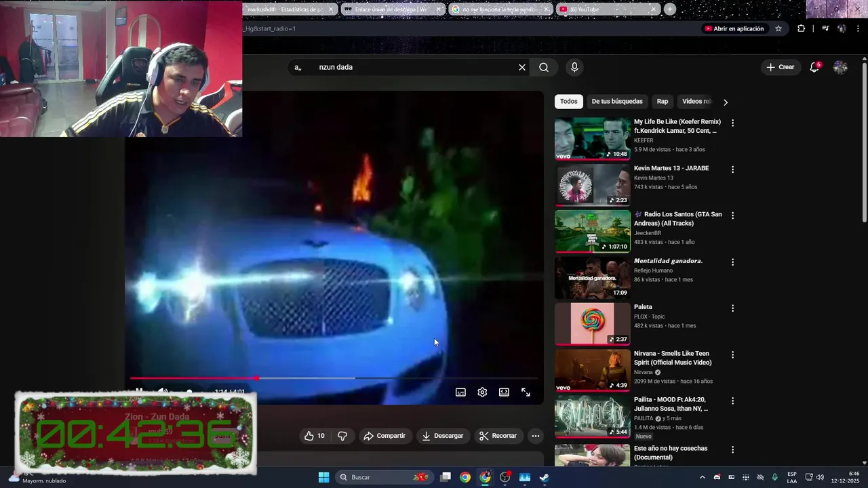The width and height of the screenshot is (868, 488).
Task: Open Discord from the system tray
Action: (717, 477)
